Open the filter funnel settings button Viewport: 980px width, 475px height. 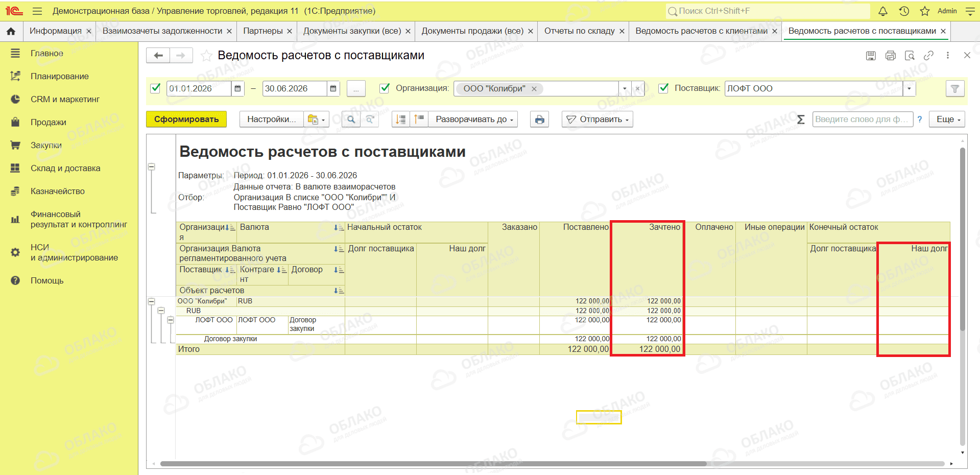click(954, 89)
